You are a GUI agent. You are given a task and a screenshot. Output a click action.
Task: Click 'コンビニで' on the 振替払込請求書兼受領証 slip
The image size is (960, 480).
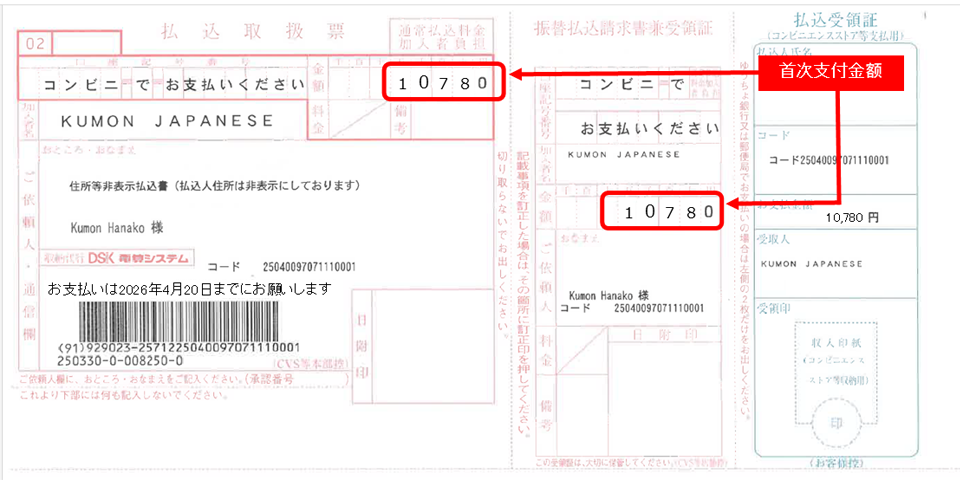tap(631, 84)
